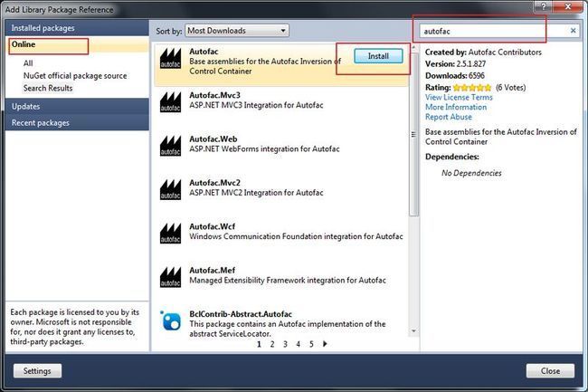Select current results page 1
This screenshot has height=392, width=588.
[259, 344]
